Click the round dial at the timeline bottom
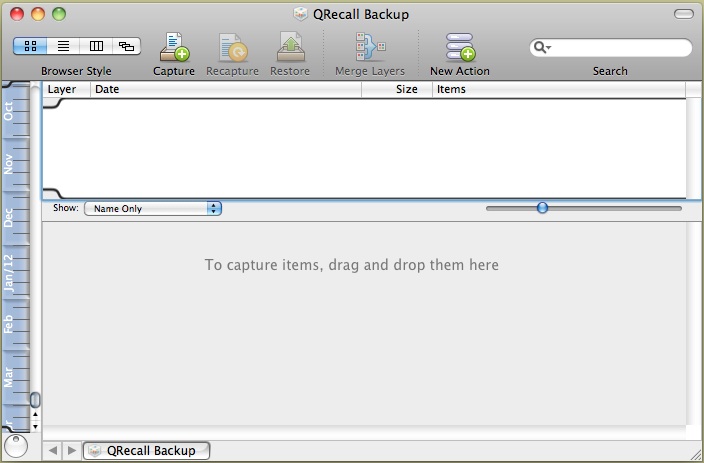 click(x=16, y=446)
